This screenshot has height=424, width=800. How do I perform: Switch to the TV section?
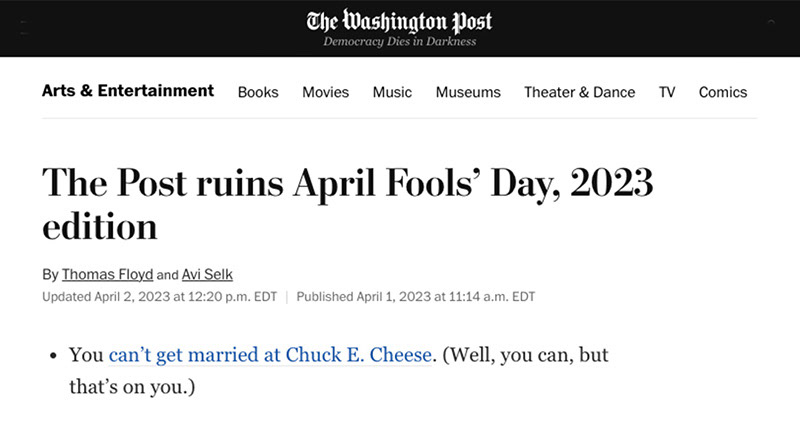point(667,92)
